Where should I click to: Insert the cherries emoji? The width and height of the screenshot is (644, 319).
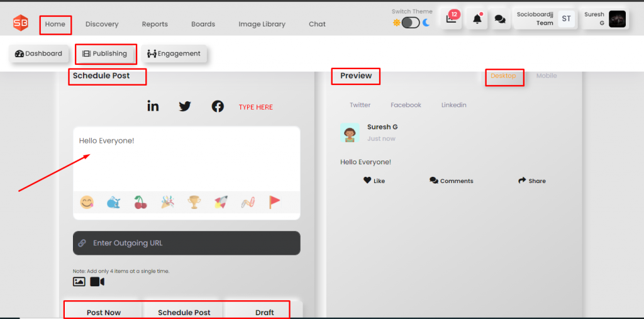pos(141,202)
